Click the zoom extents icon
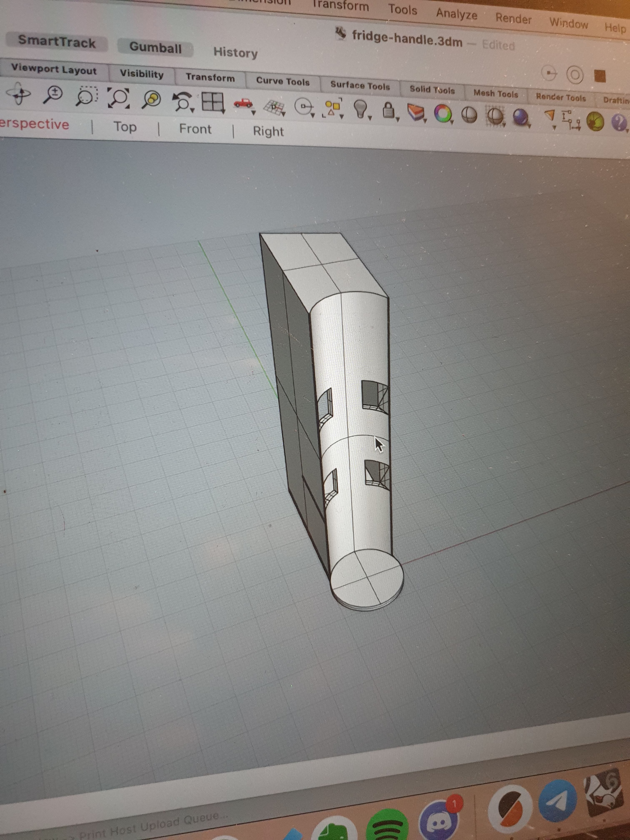The image size is (630, 840). pos(118,98)
